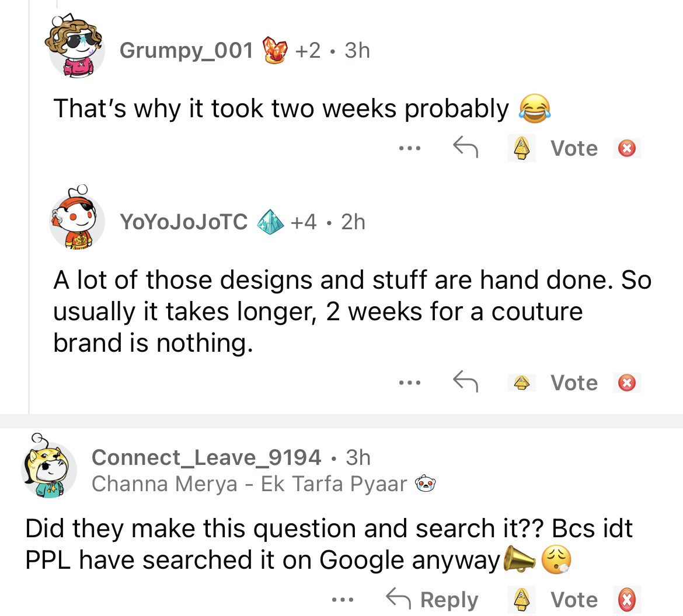Tap reply arrow on Grumpy_001's comment
The image size is (683, 616).
(465, 148)
